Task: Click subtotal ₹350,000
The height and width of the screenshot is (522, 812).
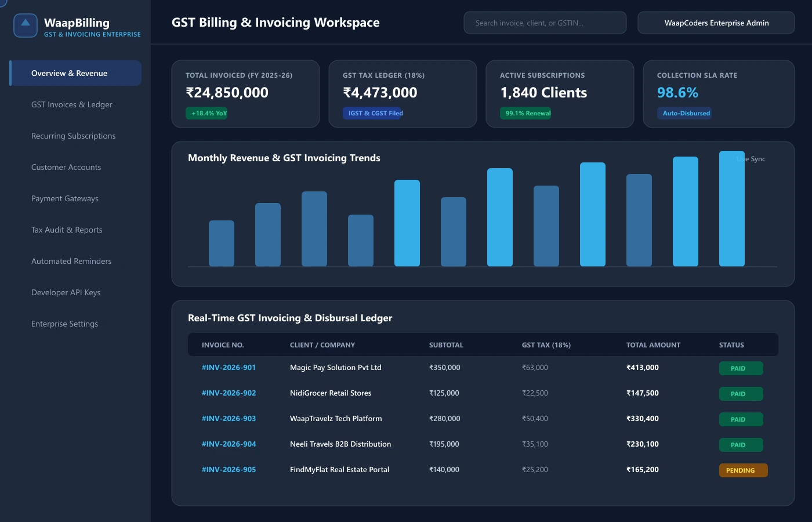Action: (445, 367)
